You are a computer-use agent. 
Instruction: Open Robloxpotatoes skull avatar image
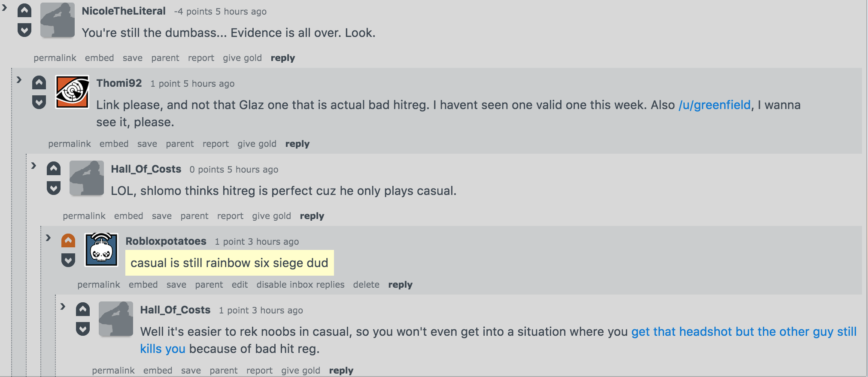(101, 250)
